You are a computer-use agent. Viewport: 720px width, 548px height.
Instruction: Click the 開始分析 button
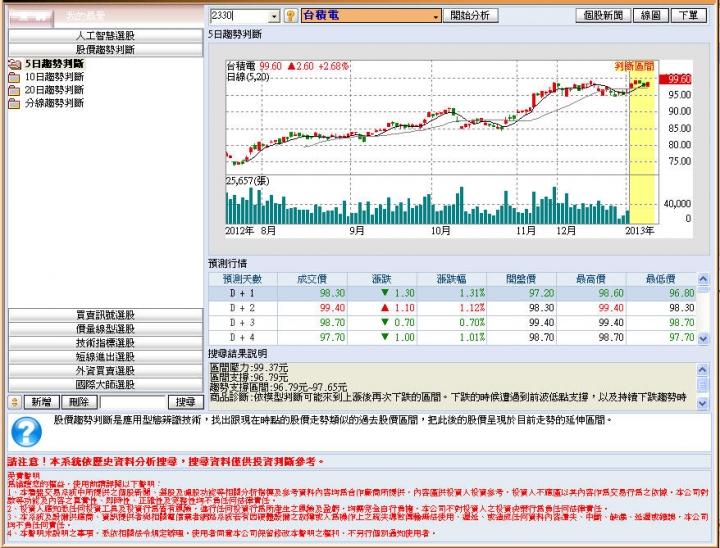point(470,16)
